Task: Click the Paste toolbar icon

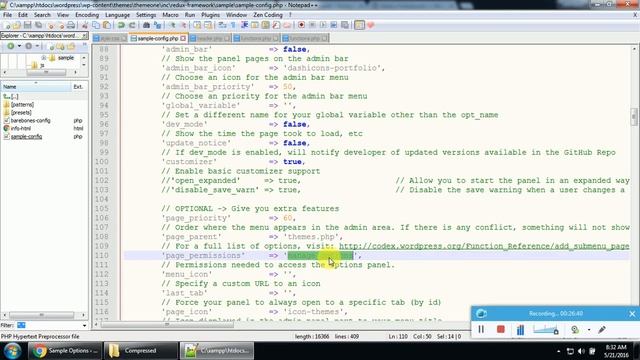Action: pyautogui.click(x=107, y=25)
